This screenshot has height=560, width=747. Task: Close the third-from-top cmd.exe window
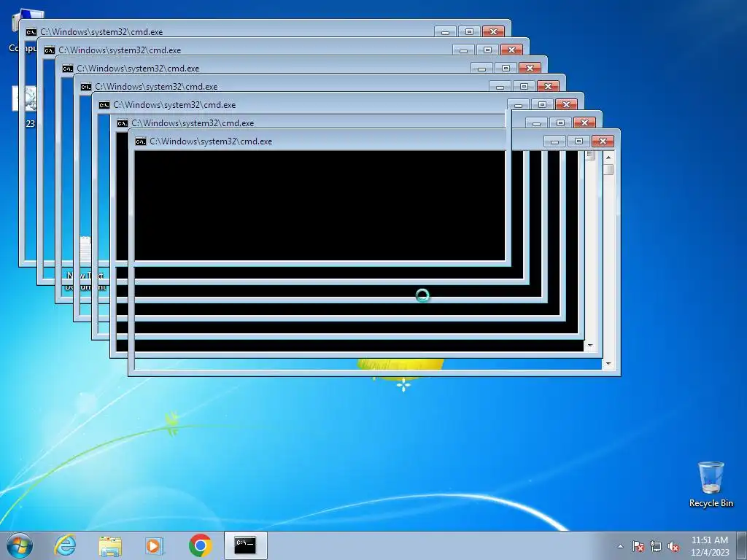point(530,68)
